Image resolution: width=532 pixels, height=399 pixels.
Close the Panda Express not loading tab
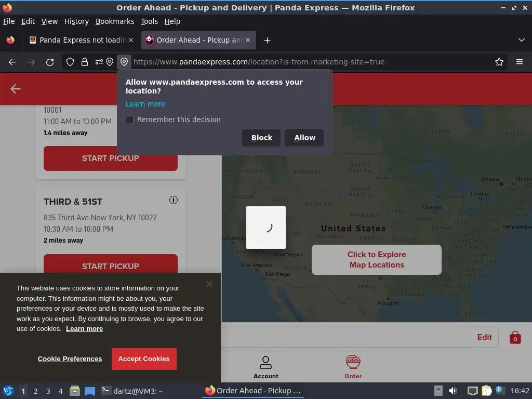[x=131, y=40]
